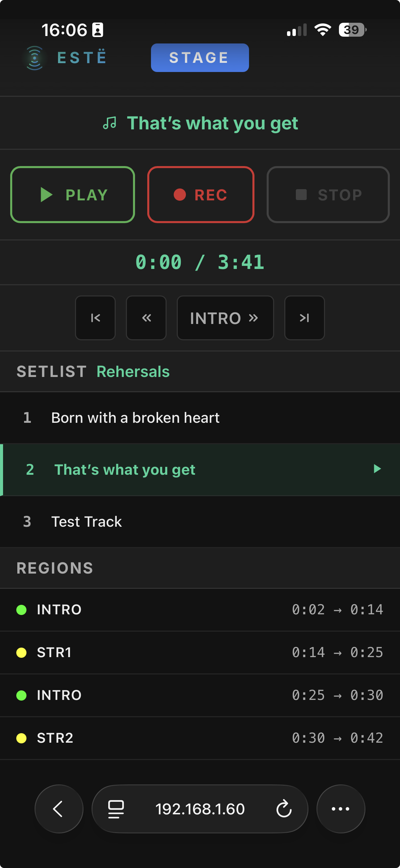Click the green dot beside the INTRO region

coord(22,609)
